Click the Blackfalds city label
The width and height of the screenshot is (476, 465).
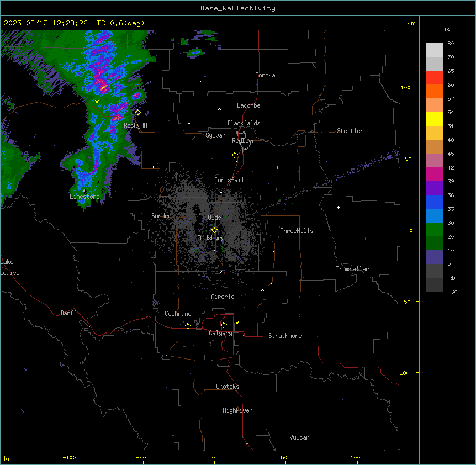pos(244,123)
